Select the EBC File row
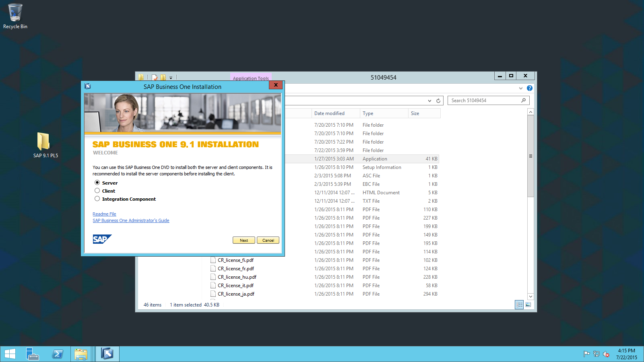 [x=362, y=184]
